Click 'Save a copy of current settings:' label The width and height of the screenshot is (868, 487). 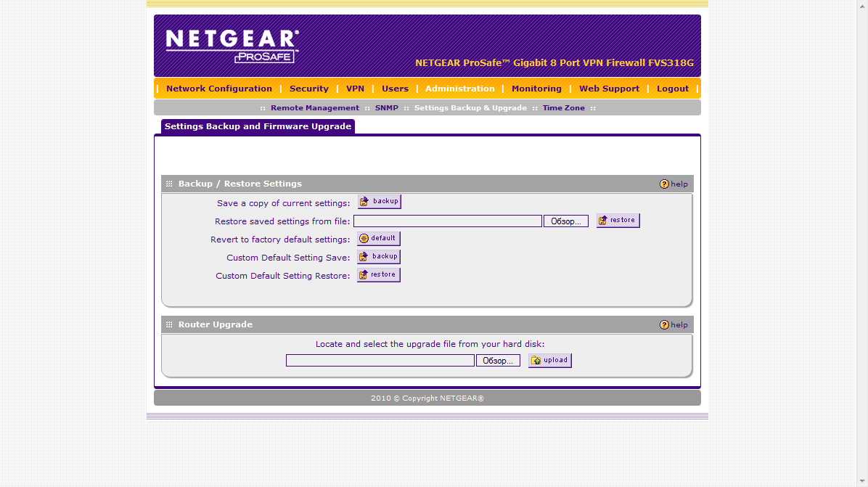[x=284, y=203]
